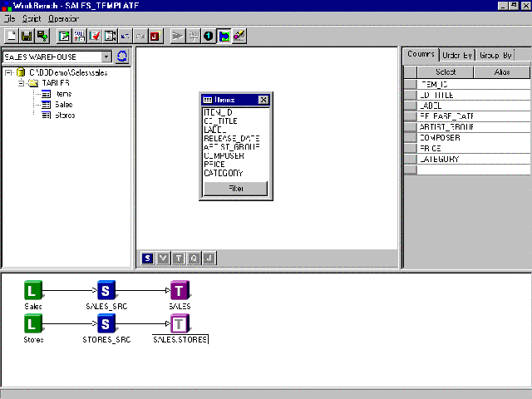Viewport: 532px width, 399px height.
Task: Click the round black number 1 icon
Action: [209, 36]
